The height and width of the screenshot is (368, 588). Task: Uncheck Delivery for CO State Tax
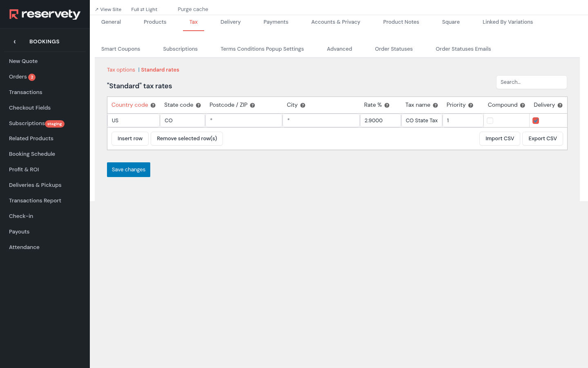[x=536, y=121]
